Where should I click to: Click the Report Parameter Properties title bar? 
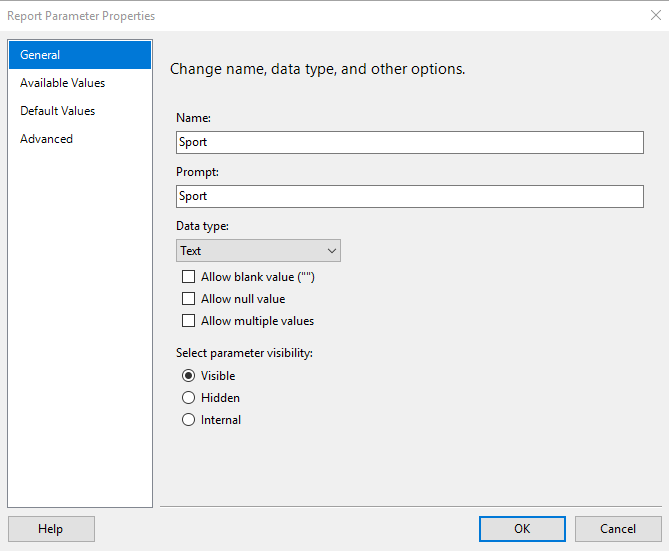click(300, 16)
